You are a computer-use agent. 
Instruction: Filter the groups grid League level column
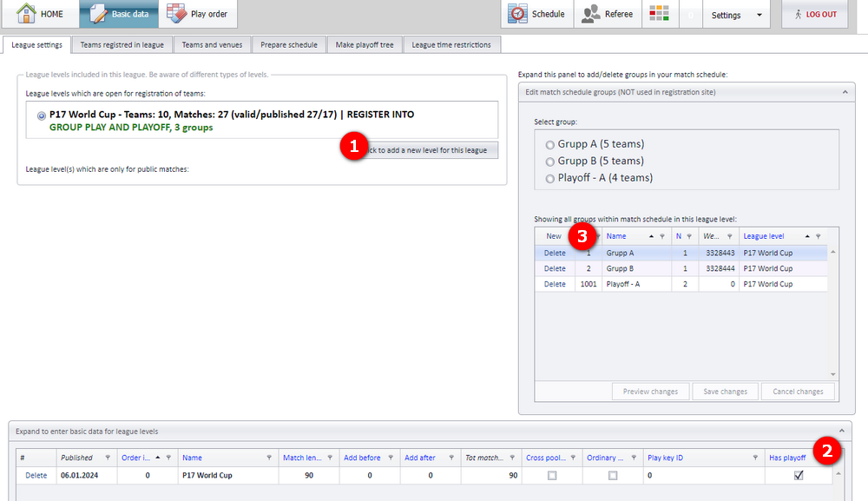tap(819, 236)
